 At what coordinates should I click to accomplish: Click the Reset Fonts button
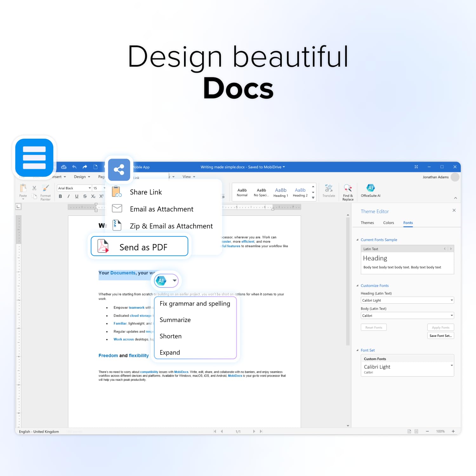[374, 327]
